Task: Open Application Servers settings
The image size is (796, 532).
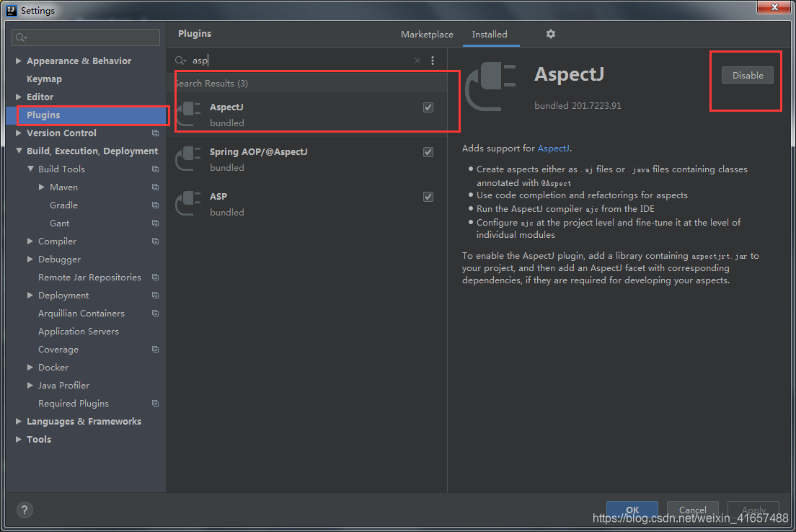Action: click(78, 332)
